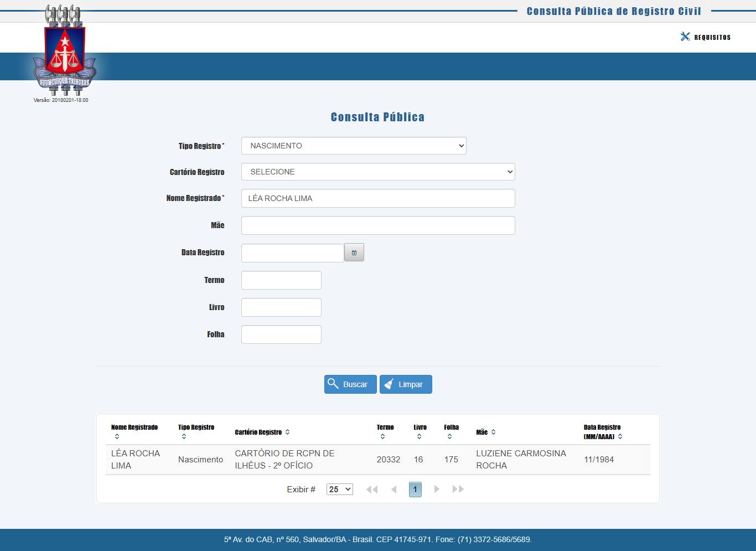Screen dimensions: 756x551
Task: Open the calendar date picker icon
Action: (x=354, y=253)
